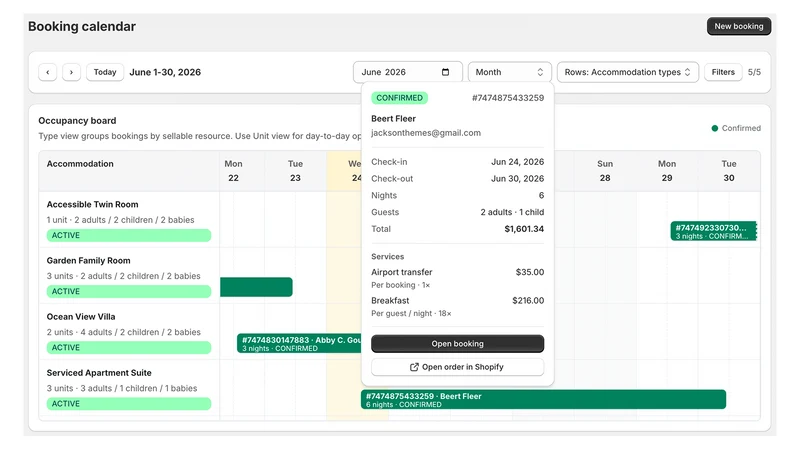
Task: Click Sun 28 column header
Action: [x=605, y=170]
